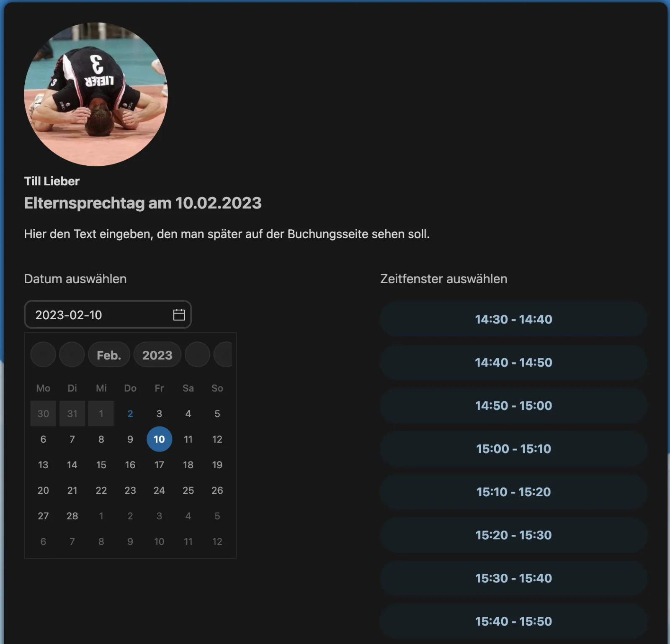Screen dimensions: 670x644
Task: Select the 15:20 - 15:30 slot
Action: pos(513,535)
